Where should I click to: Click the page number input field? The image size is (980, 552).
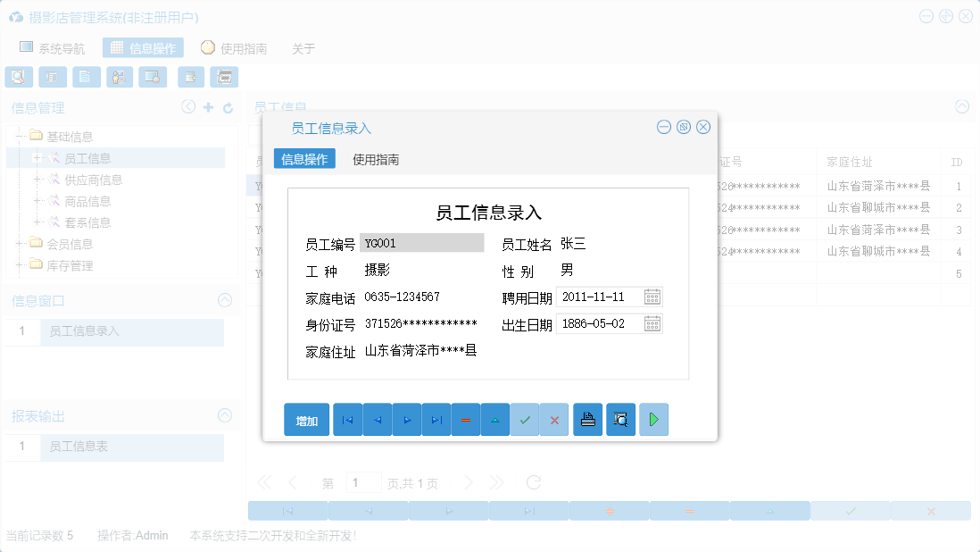364,481
